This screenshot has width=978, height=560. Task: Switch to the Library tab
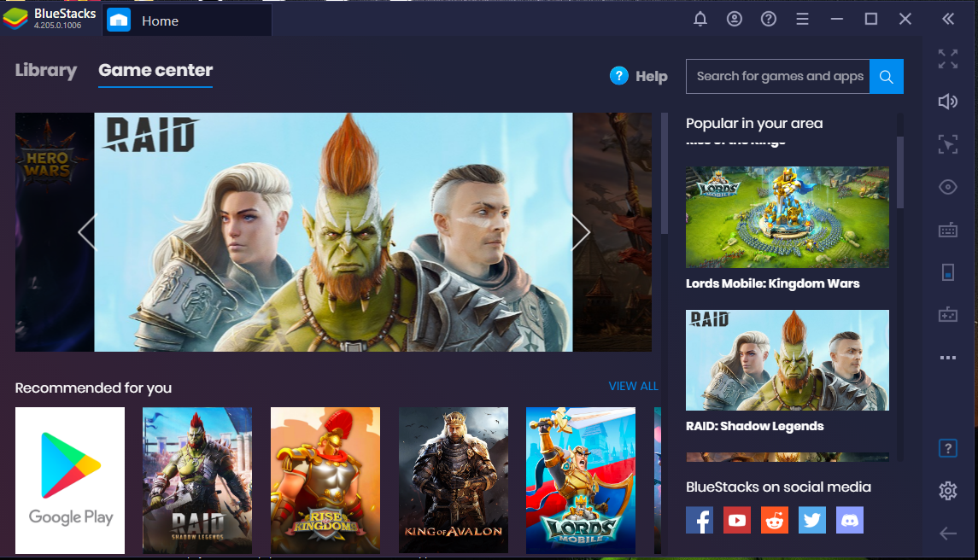pyautogui.click(x=46, y=71)
